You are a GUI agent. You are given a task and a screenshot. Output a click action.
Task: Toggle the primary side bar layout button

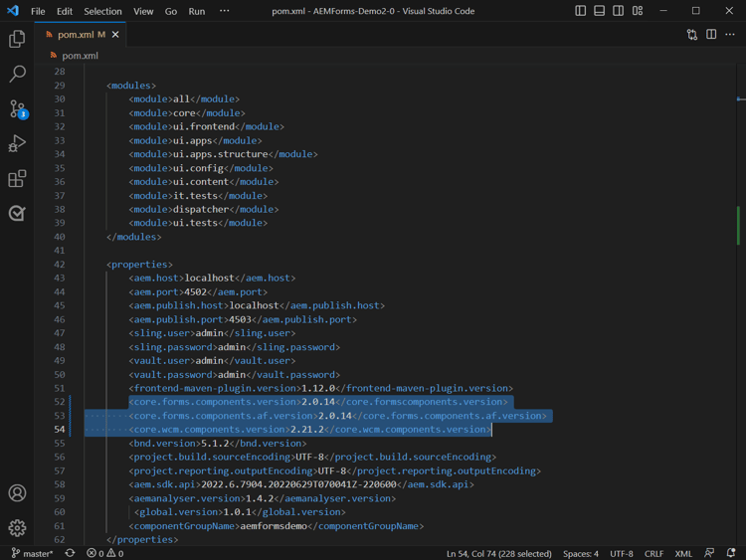[x=581, y=11]
